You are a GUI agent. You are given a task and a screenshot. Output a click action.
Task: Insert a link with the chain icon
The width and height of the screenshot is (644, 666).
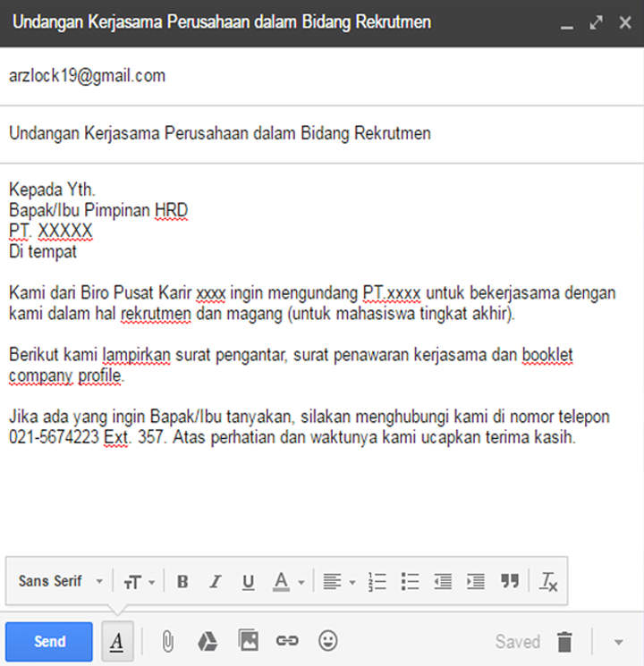click(287, 640)
